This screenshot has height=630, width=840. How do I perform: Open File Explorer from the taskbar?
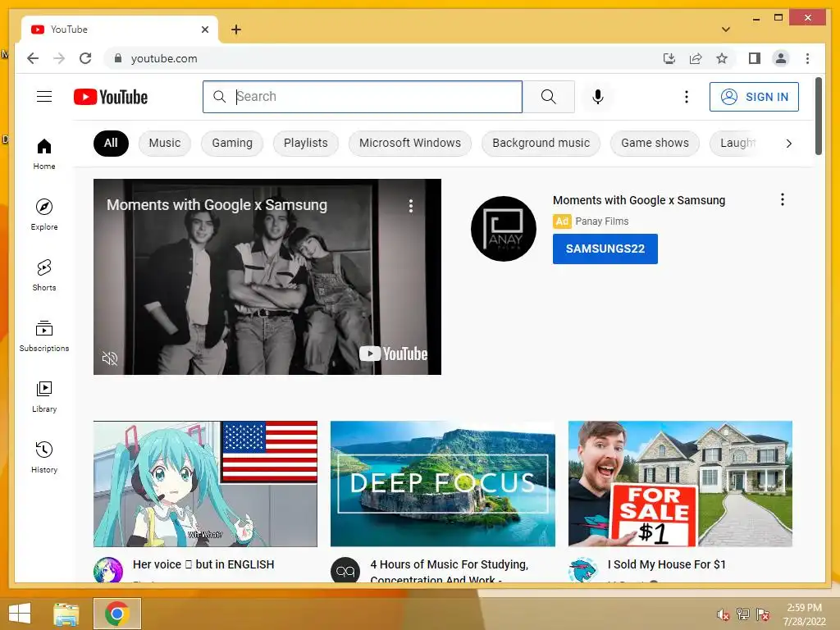[x=66, y=614]
